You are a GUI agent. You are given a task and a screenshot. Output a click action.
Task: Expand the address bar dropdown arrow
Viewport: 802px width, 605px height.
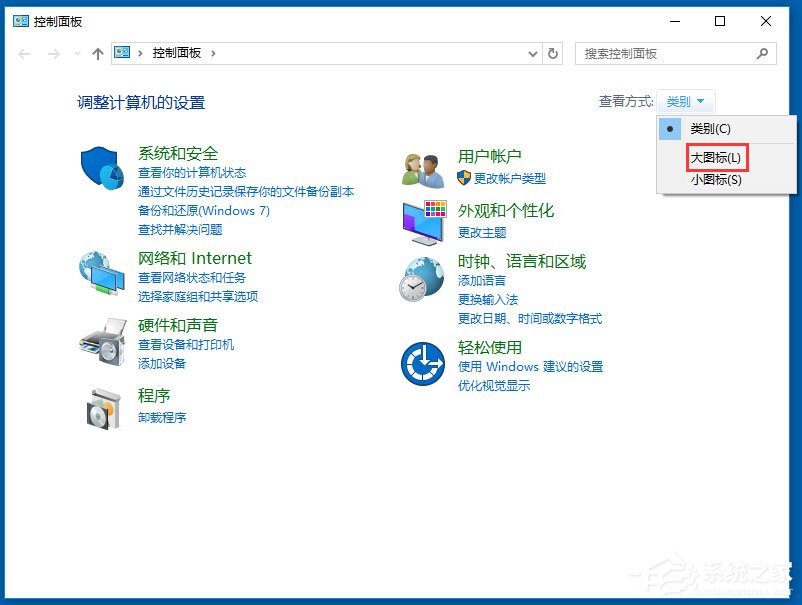[x=534, y=54]
